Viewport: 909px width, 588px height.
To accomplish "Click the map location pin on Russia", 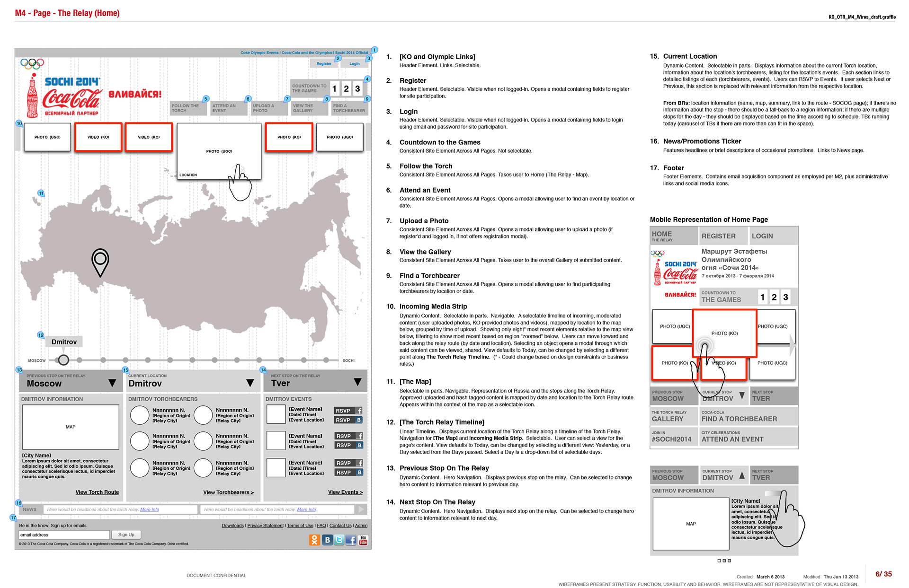I will coord(100,262).
